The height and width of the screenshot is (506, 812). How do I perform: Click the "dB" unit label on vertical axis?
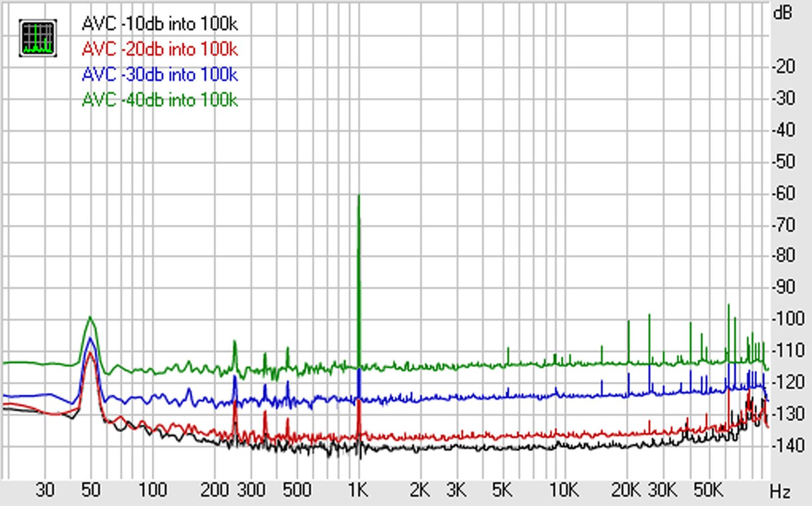coord(782,13)
